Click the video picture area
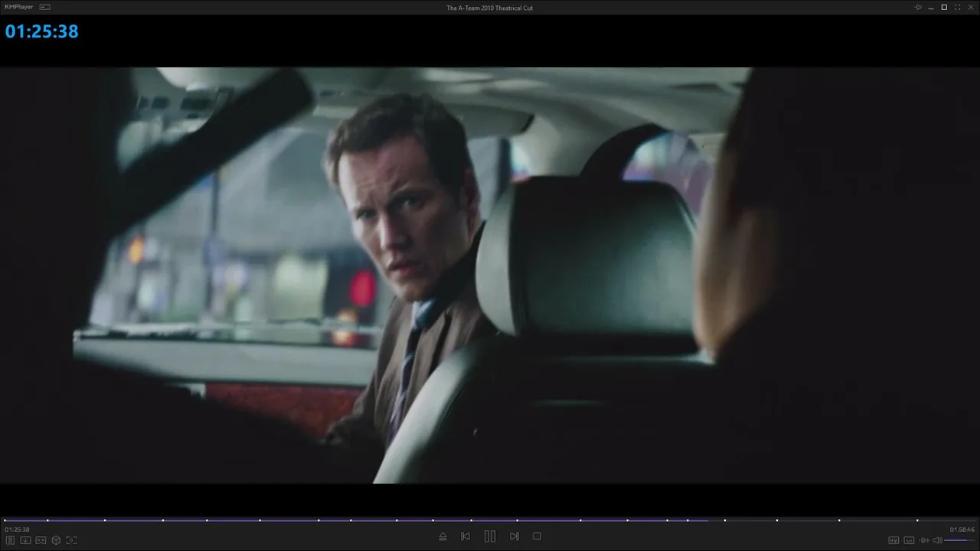Viewport: 980px width, 551px height. coord(490,275)
